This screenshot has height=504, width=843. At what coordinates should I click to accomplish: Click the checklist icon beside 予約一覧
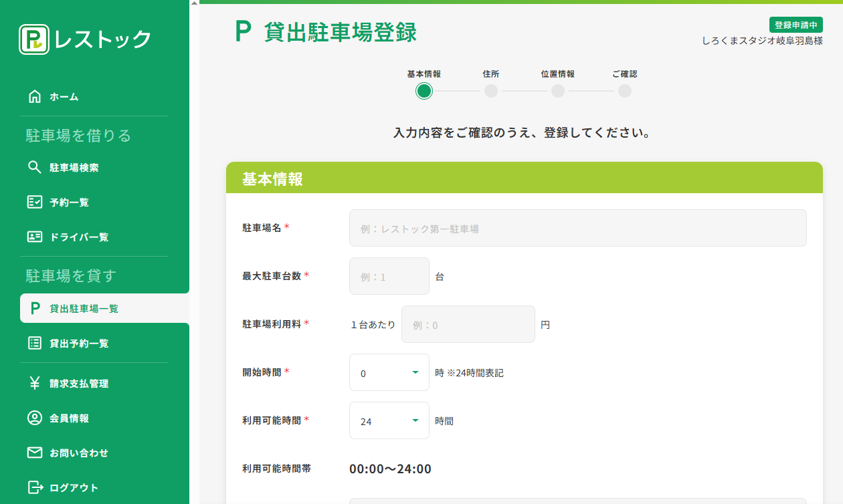pyautogui.click(x=35, y=202)
